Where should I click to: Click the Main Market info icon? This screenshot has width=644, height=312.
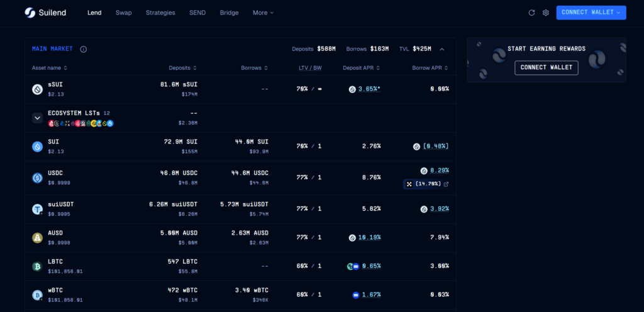point(84,49)
